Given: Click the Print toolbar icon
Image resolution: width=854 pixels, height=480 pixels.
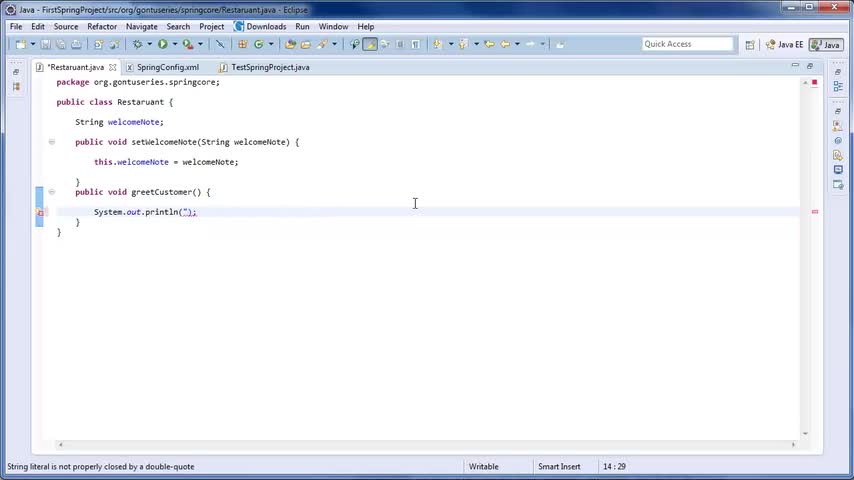Looking at the screenshot, I should point(76,44).
